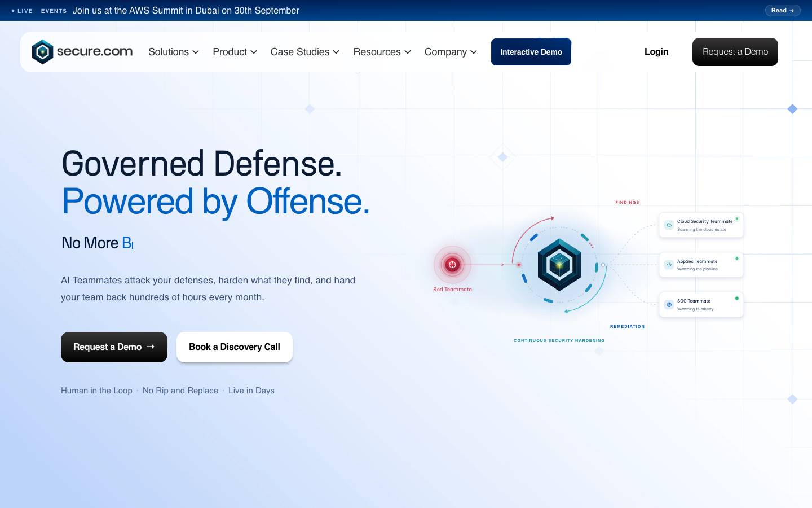The width and height of the screenshot is (812, 508).
Task: Expand the Company dropdown menu
Action: point(451,52)
